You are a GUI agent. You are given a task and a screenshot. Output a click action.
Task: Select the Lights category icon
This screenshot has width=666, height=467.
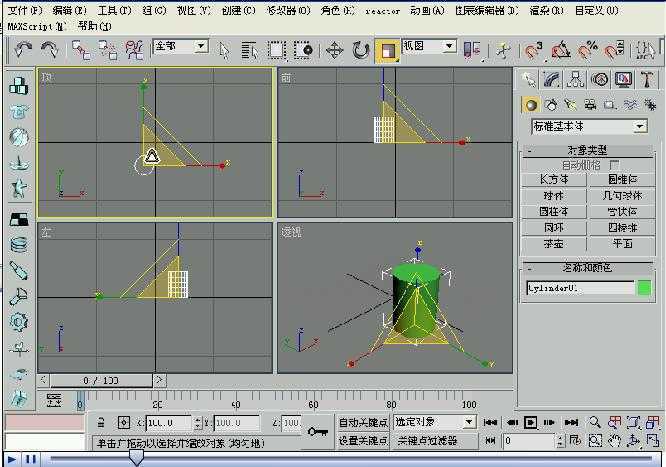570,105
